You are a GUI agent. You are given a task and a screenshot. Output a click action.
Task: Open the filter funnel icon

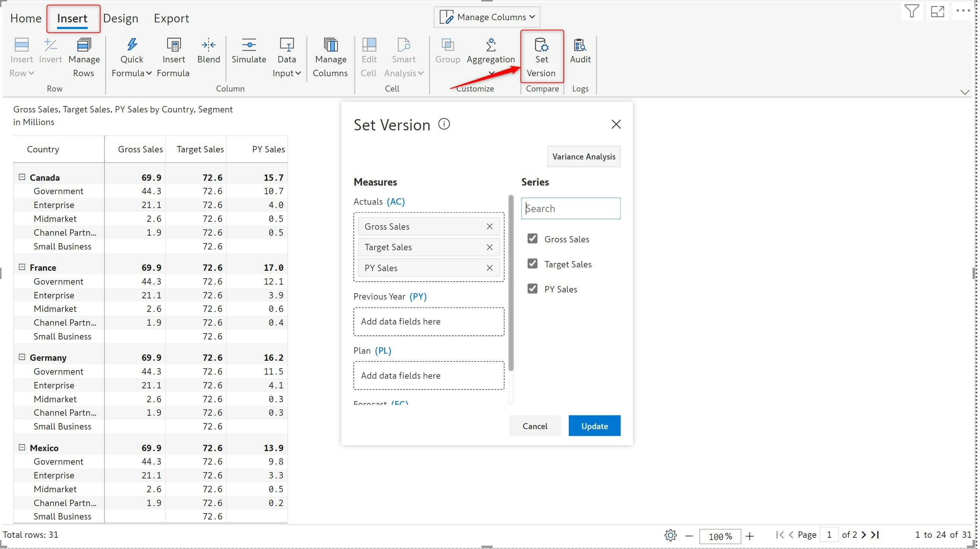pyautogui.click(x=912, y=12)
